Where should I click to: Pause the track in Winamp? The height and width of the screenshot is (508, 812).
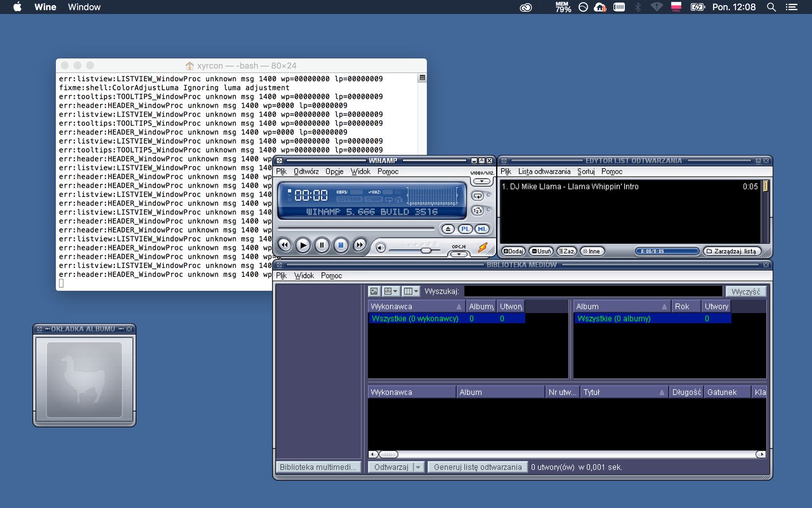coord(321,245)
